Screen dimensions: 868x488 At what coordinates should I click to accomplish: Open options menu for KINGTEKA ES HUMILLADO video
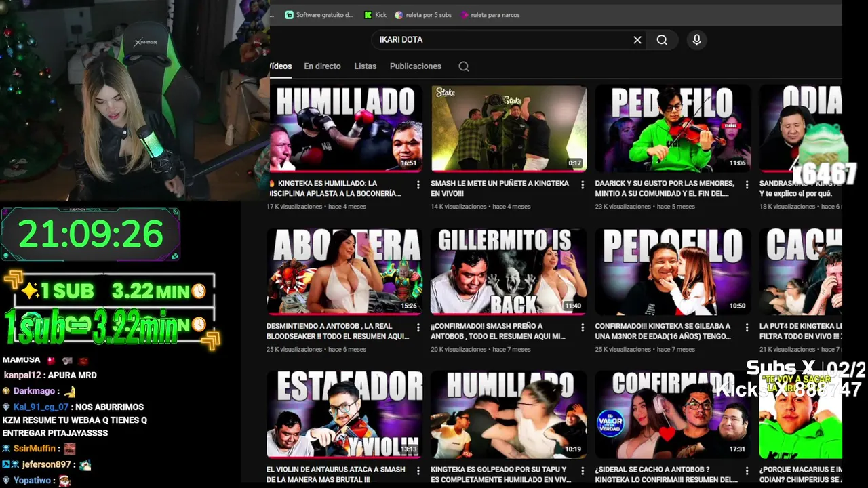(418, 184)
